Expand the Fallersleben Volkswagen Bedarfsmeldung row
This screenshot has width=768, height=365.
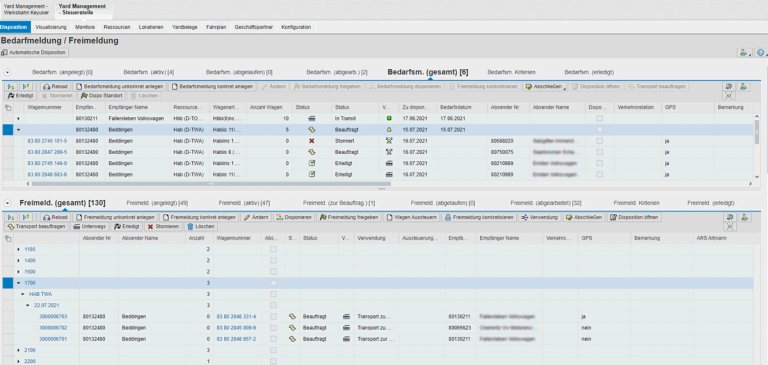[19, 119]
